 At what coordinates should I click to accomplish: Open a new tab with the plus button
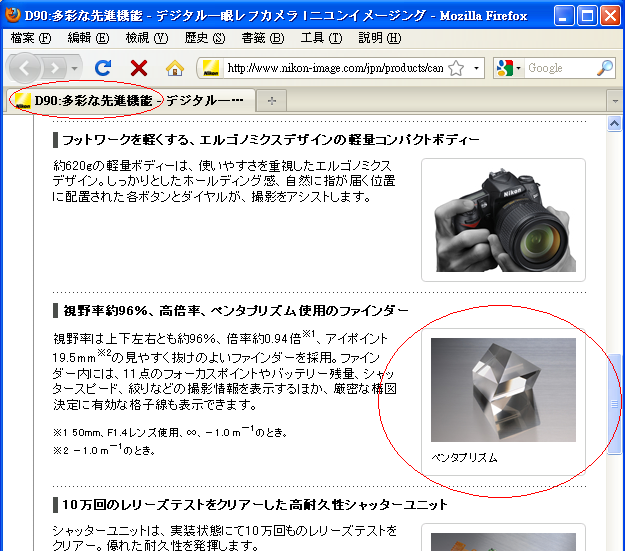(272, 101)
